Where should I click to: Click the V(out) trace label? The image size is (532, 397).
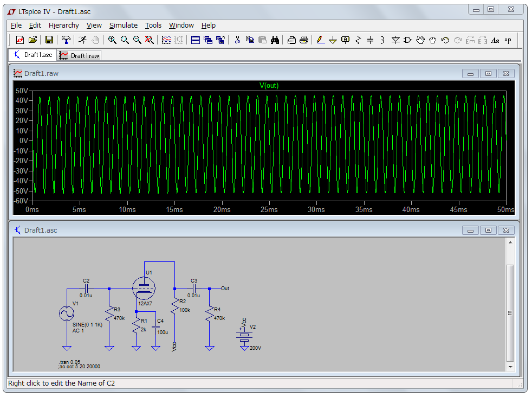tap(269, 85)
